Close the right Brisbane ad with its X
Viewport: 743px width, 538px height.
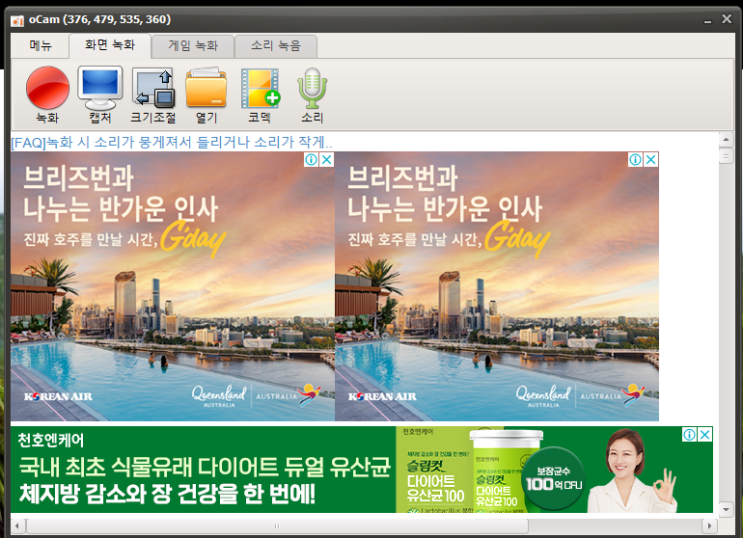coord(651,160)
